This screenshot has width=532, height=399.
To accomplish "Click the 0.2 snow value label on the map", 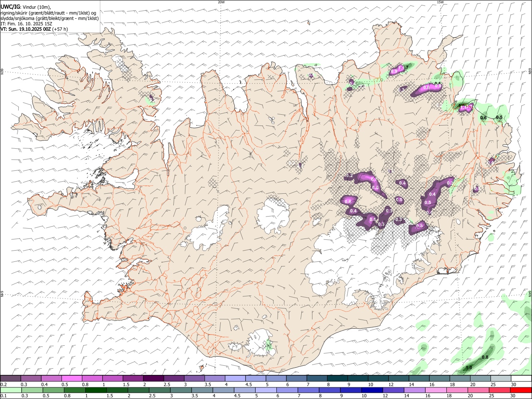I will tap(349, 176).
